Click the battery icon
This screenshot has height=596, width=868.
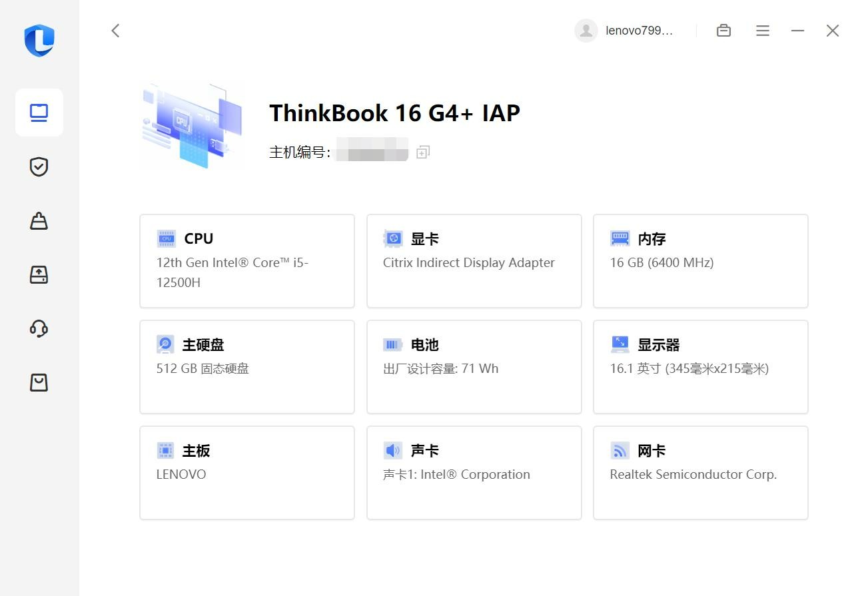[393, 345]
